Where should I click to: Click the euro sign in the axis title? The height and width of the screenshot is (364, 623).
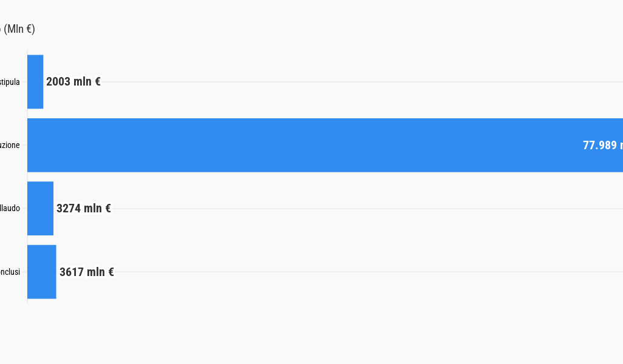click(x=29, y=29)
